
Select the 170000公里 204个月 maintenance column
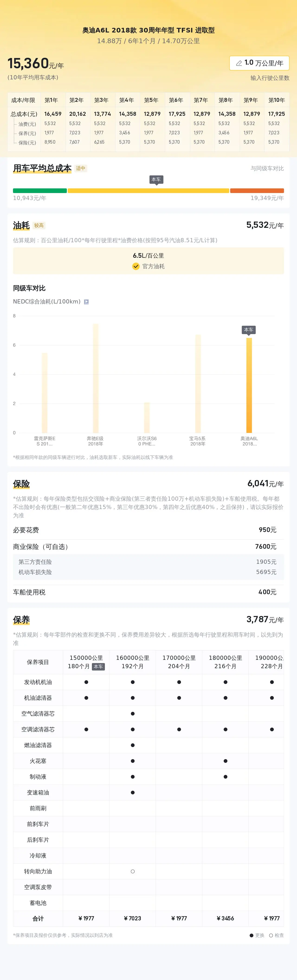click(x=179, y=662)
